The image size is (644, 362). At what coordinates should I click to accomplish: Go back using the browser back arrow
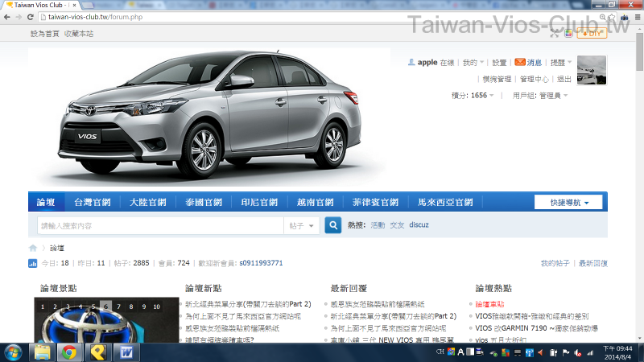[7, 17]
